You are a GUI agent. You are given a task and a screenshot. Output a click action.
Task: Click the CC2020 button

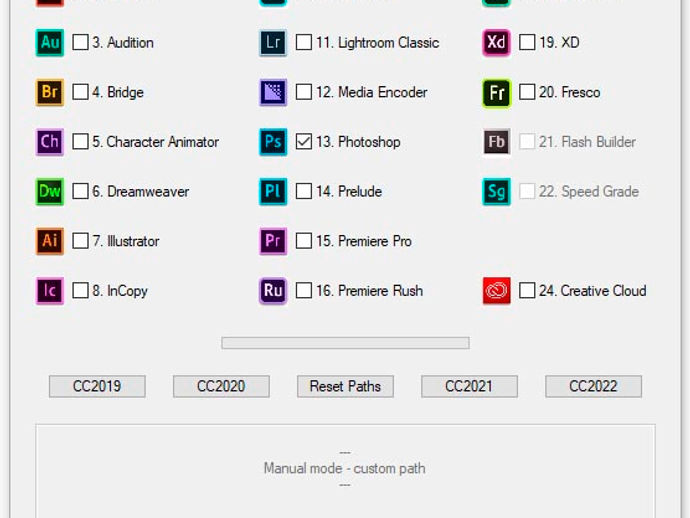[221, 386]
